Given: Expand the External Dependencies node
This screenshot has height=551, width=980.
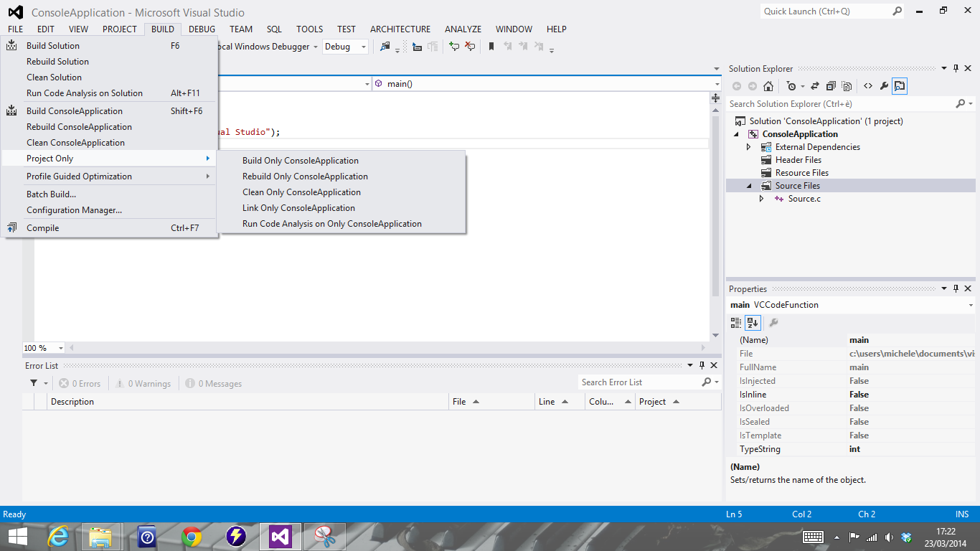Looking at the screenshot, I should coord(749,147).
